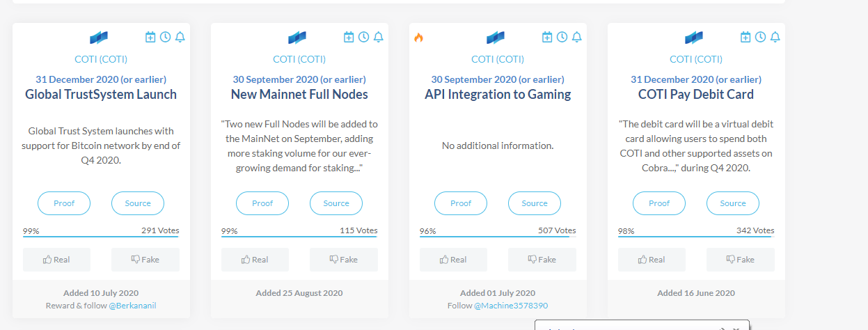Open Proof for Global TrustSystem Launch
Viewport: 868px width, 330px height.
coord(64,203)
